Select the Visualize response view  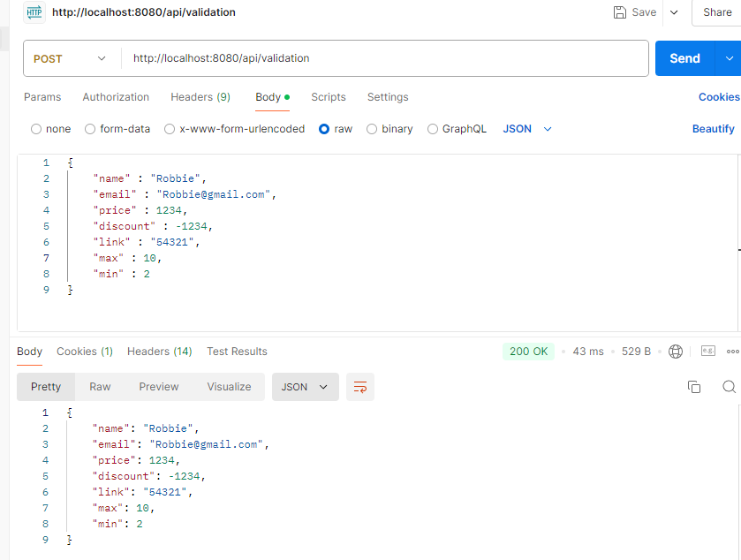[229, 387]
